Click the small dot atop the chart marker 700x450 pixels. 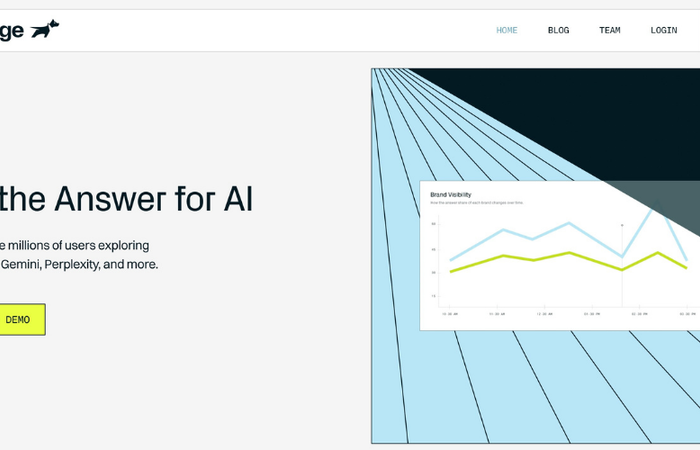tap(622, 225)
